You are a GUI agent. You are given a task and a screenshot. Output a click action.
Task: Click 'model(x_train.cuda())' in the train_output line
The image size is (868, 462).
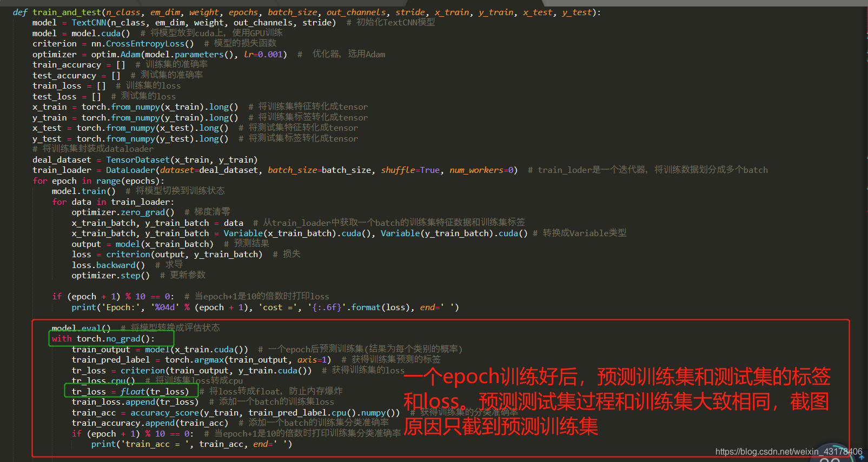click(197, 350)
